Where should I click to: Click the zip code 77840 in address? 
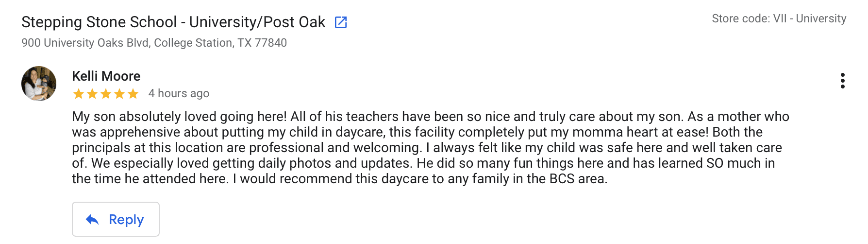[271, 43]
